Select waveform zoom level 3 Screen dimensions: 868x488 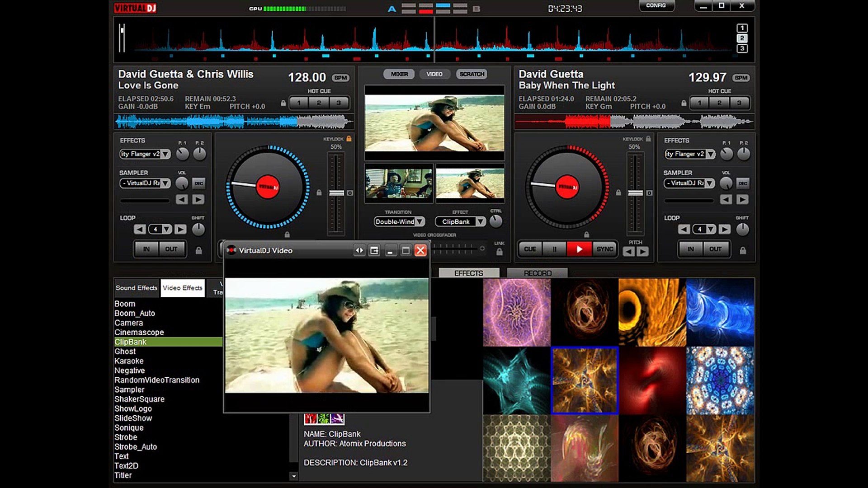(742, 48)
